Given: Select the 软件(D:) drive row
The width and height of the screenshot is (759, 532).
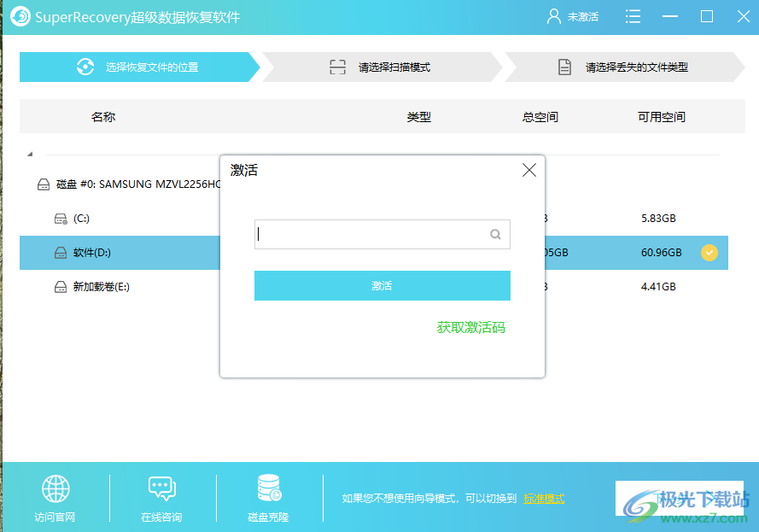Looking at the screenshot, I should (x=374, y=253).
